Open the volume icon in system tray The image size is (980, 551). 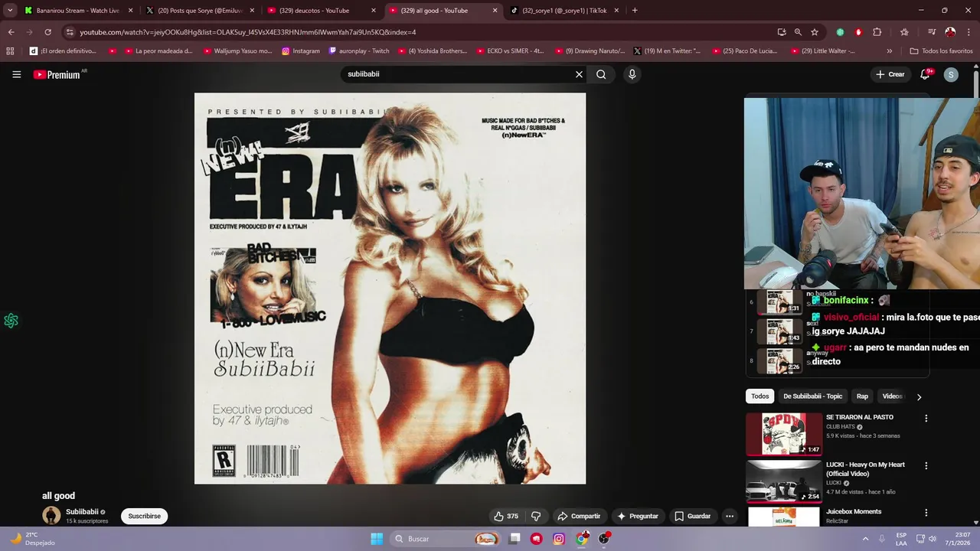(932, 539)
